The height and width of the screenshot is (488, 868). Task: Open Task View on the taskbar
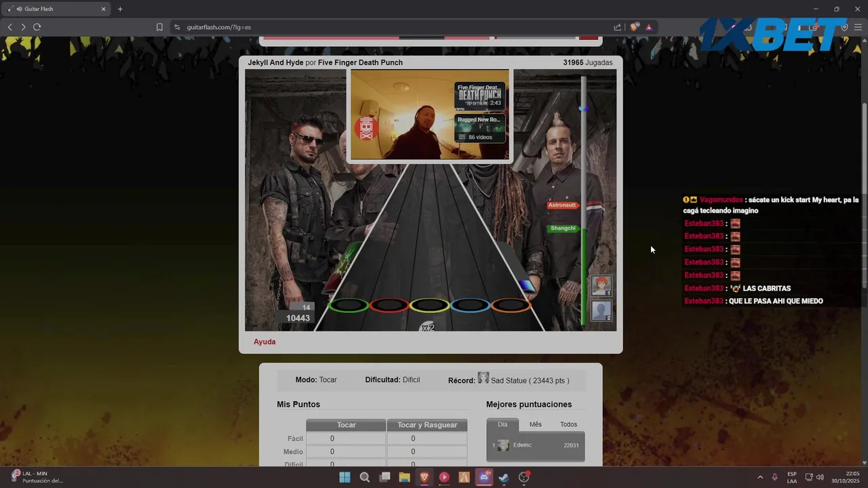384,477
